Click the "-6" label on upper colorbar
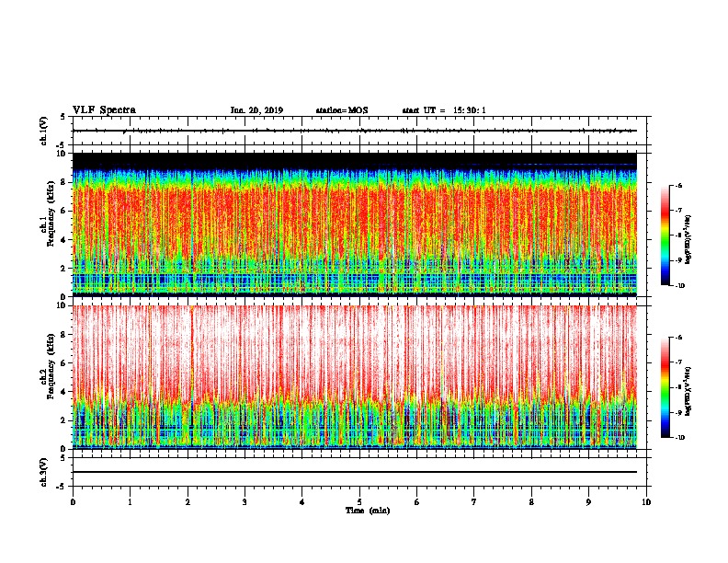The image size is (728, 563). pos(678,185)
